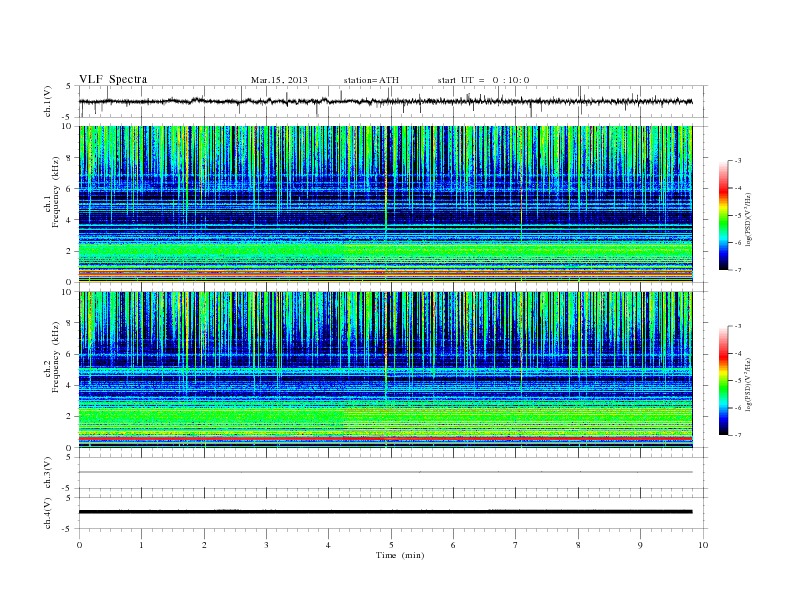
Task: Click the 'Mar.15, 2013' date label
Action: point(279,80)
